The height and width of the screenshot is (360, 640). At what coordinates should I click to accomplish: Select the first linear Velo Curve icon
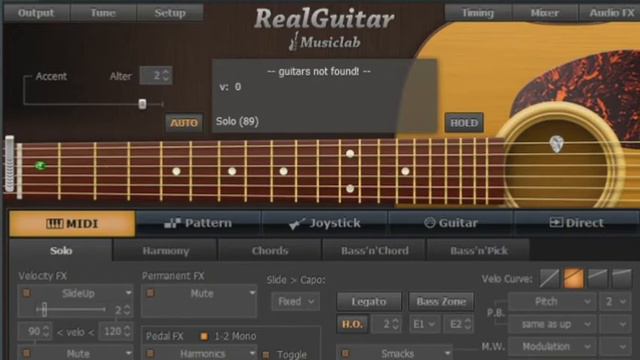click(549, 279)
